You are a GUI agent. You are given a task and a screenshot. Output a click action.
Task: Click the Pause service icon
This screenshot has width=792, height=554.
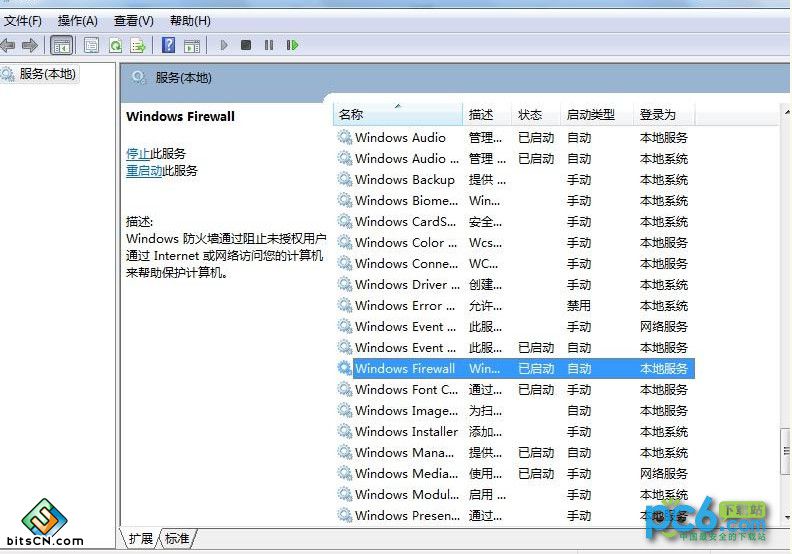pyautogui.click(x=269, y=45)
